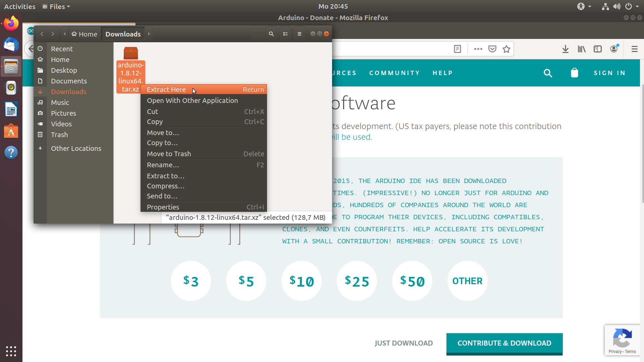Viewport: 644px width, 362px height.
Task: Select the $25 donation amount
Action: 357,281
